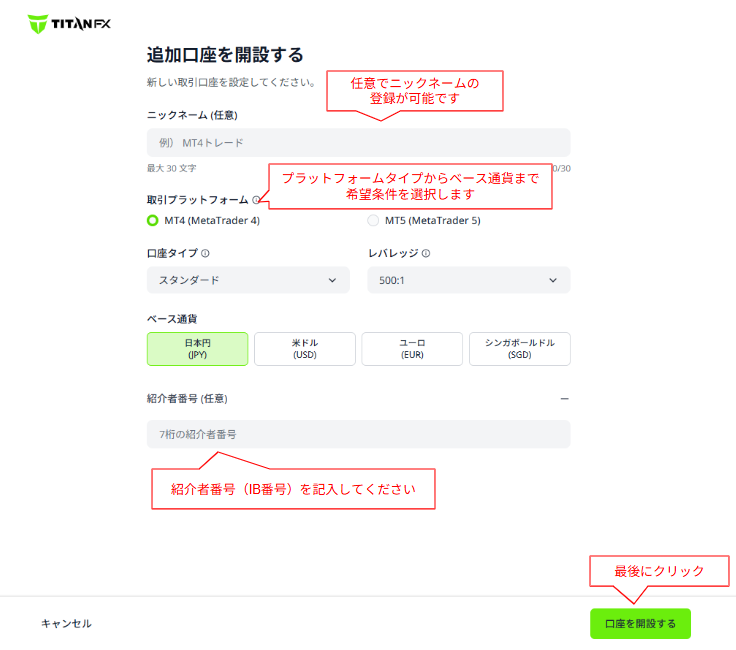
Task: Open the レバレッジ 500:1 dropdown
Action: coord(469,280)
